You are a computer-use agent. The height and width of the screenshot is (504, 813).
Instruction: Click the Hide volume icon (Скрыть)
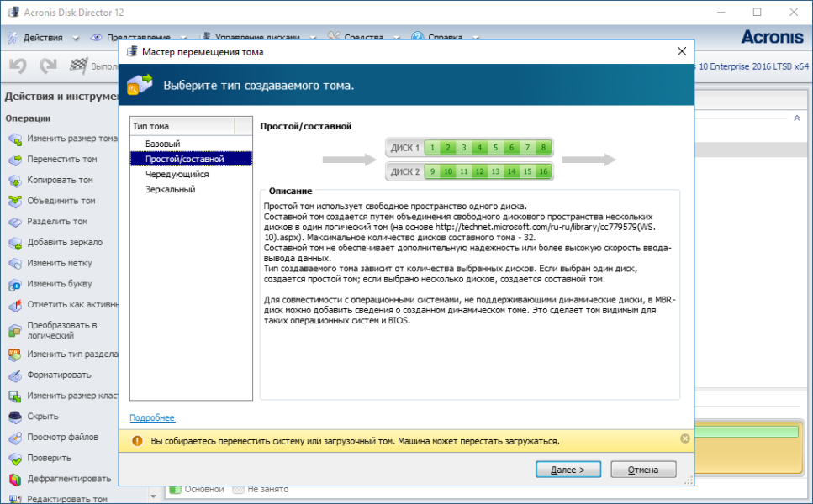coord(14,417)
